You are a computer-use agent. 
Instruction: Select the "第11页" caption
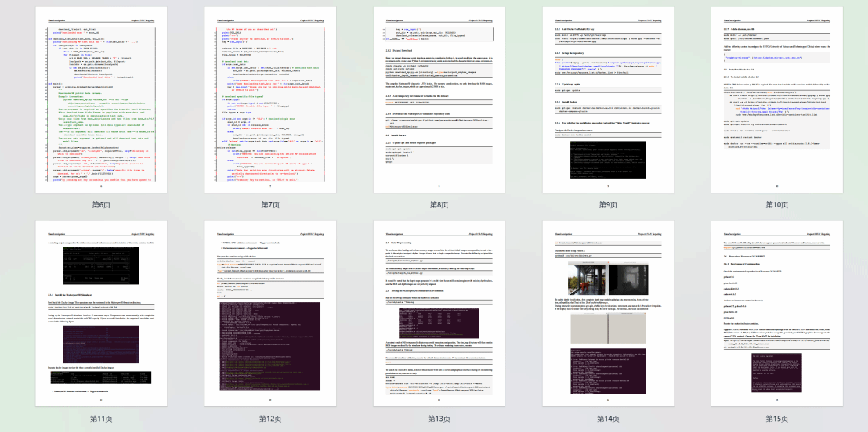pyautogui.click(x=101, y=419)
